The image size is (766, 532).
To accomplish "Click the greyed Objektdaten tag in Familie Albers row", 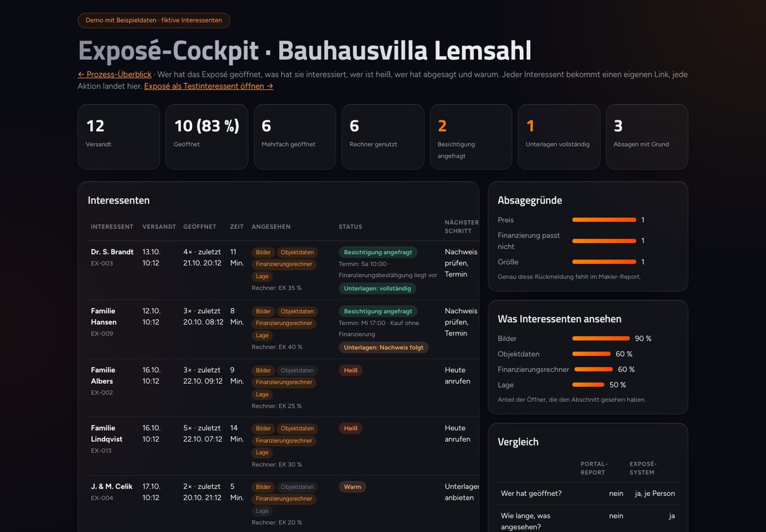I will tap(297, 371).
